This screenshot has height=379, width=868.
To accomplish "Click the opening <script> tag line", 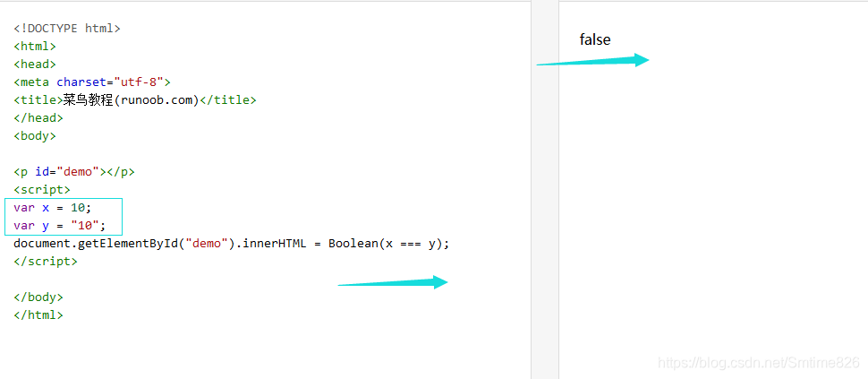I will (x=42, y=190).
